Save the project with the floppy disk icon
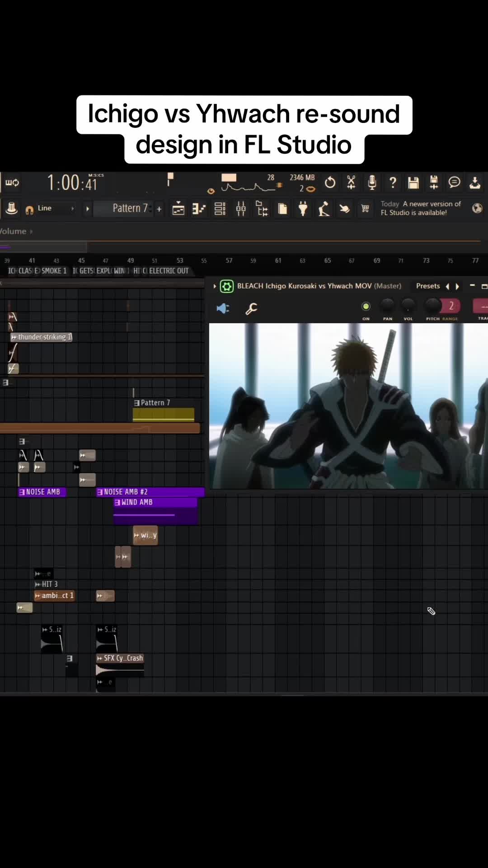Viewport: 488px width, 868px height. [x=413, y=183]
